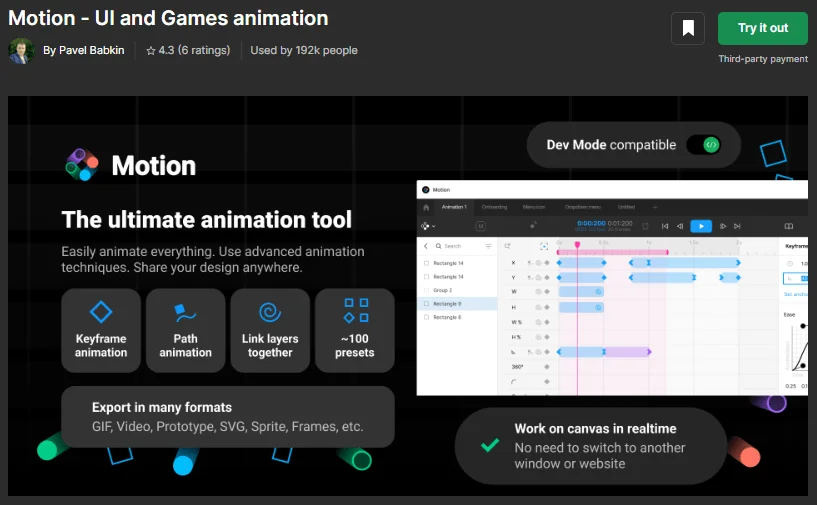Switch to the Menu icon tab
817x505 pixels.
tap(534, 207)
